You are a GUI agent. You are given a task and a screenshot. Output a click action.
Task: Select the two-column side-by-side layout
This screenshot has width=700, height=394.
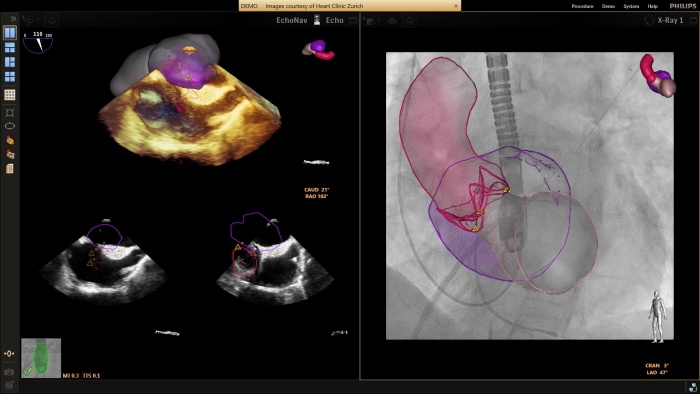10,33
